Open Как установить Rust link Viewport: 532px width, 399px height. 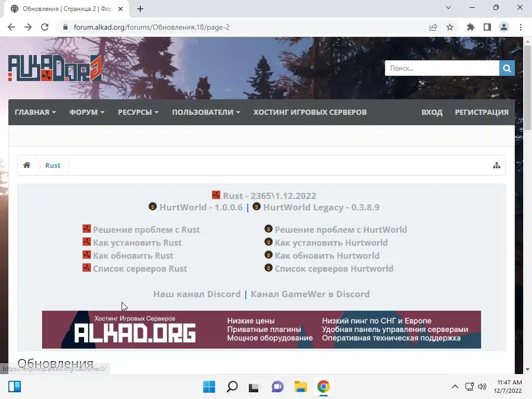point(137,243)
